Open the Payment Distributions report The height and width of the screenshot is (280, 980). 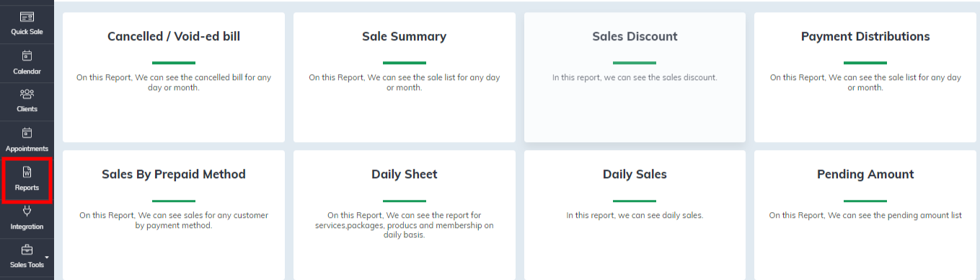click(x=865, y=77)
